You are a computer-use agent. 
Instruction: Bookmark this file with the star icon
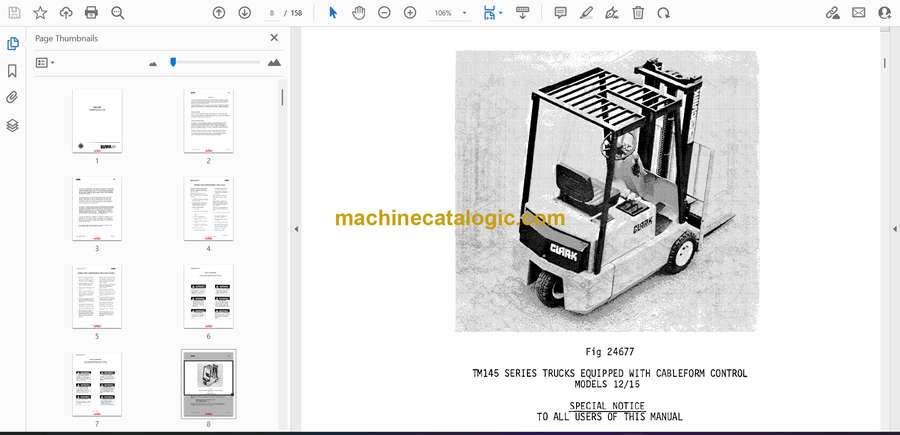[x=40, y=13]
